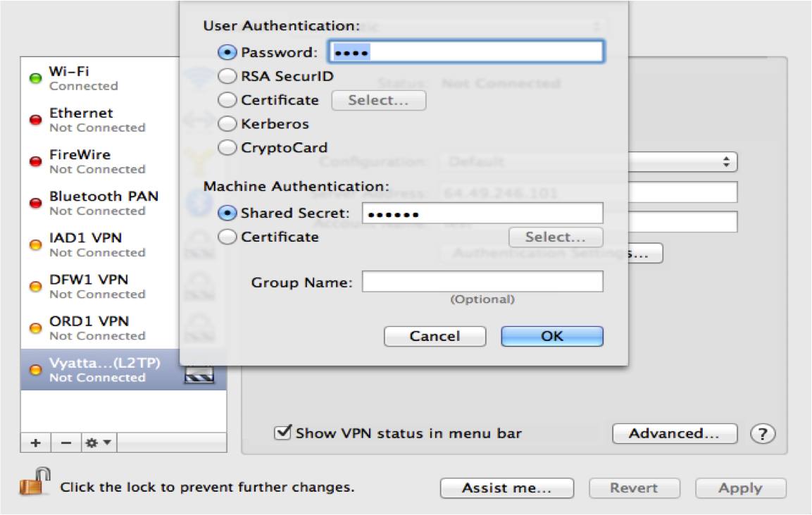Click the green Wi-Fi status indicator
The width and height of the screenshot is (812, 515).
click(x=35, y=78)
